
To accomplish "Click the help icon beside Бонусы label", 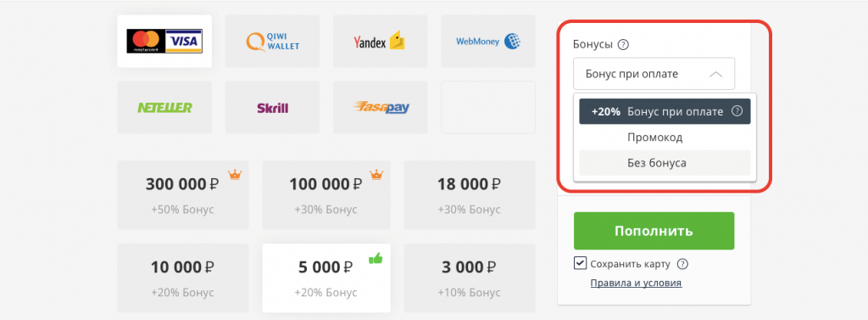I will 623,45.
